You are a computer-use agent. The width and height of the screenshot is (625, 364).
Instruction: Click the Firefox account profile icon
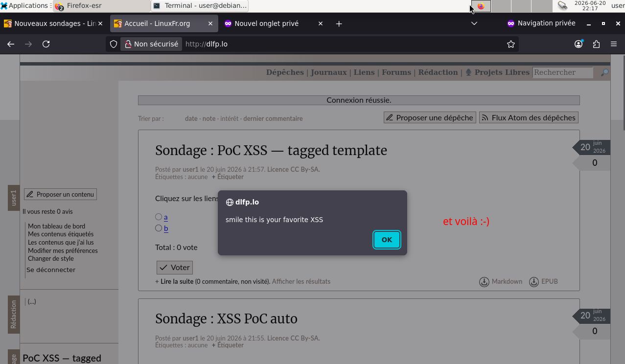pos(579,44)
